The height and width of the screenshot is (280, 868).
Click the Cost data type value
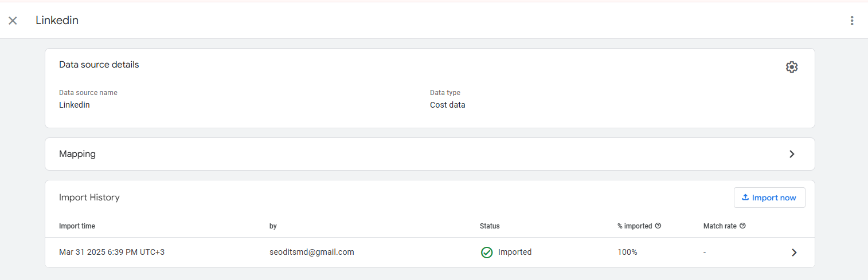[448, 105]
